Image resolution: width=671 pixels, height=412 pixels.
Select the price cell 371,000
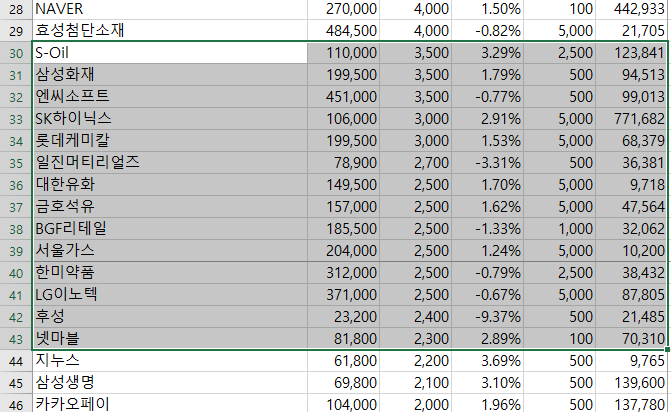pyautogui.click(x=343, y=295)
